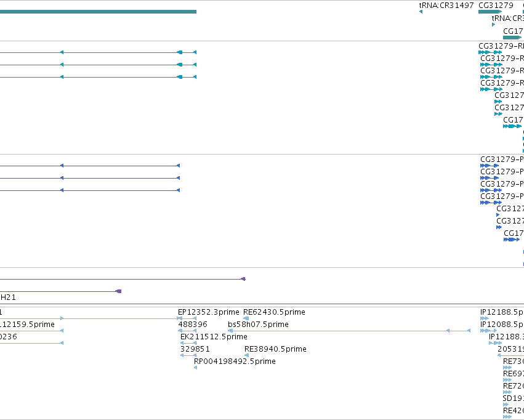Select the glyph under EK211512.5prime
The width and height of the screenshot is (524, 420).
click(188, 343)
